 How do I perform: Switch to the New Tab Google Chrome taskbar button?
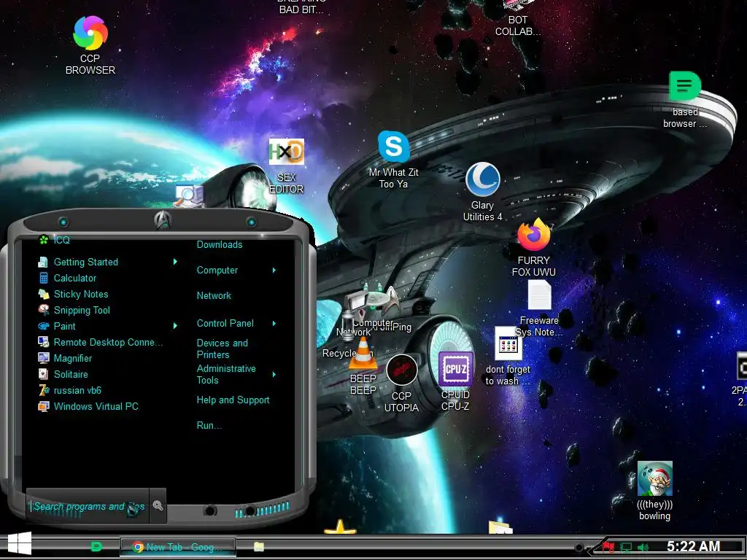click(x=178, y=547)
